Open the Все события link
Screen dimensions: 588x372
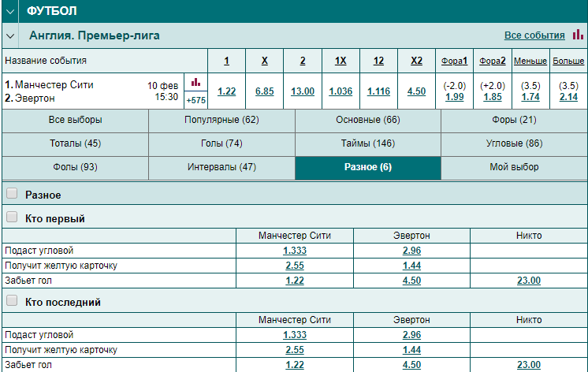(x=534, y=35)
